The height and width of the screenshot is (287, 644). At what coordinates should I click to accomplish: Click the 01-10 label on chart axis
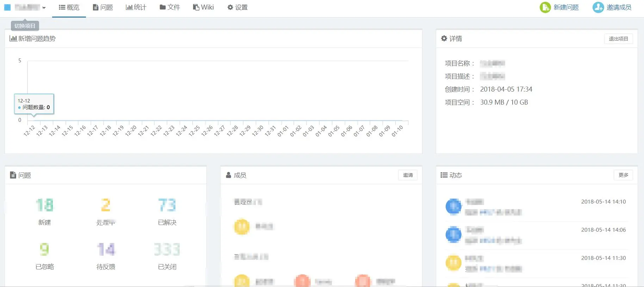[397, 131]
